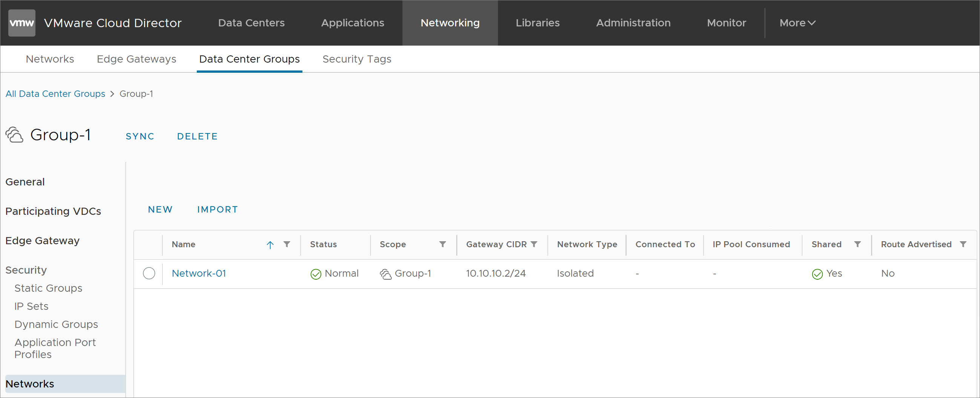
Task: Click the green Shared Yes check icon
Action: tap(817, 274)
